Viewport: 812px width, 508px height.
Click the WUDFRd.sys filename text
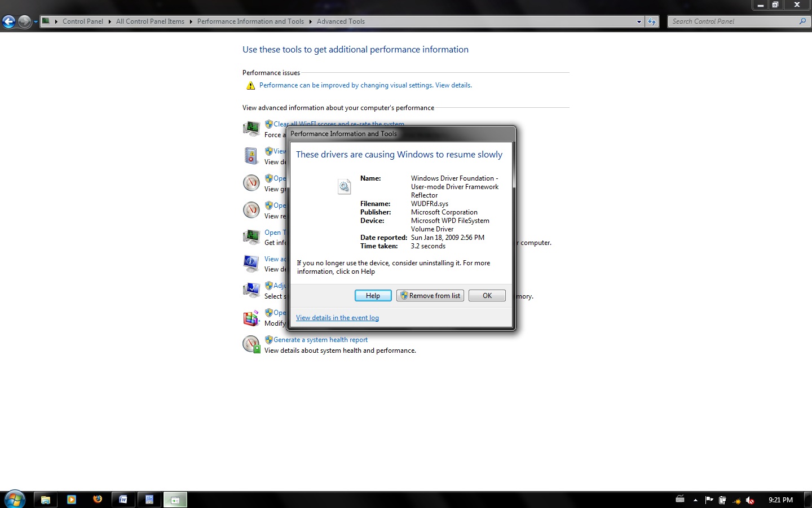430,204
